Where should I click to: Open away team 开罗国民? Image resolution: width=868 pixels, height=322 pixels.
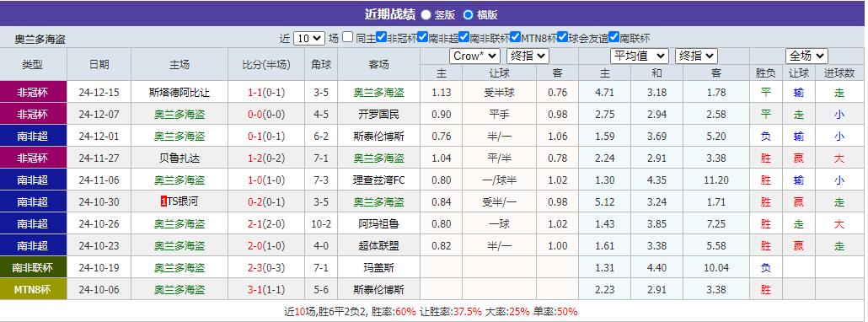(378, 115)
